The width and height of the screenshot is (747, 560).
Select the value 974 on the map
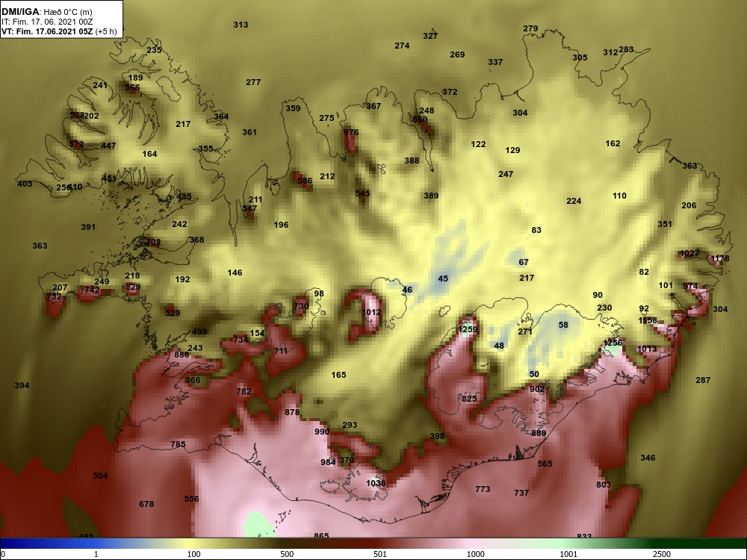pyautogui.click(x=690, y=286)
